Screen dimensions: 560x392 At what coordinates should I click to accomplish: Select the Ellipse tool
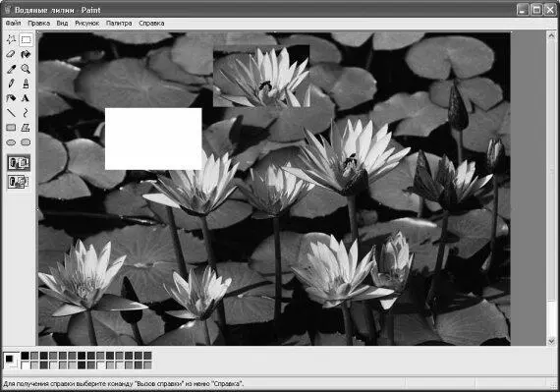pyautogui.click(x=11, y=142)
